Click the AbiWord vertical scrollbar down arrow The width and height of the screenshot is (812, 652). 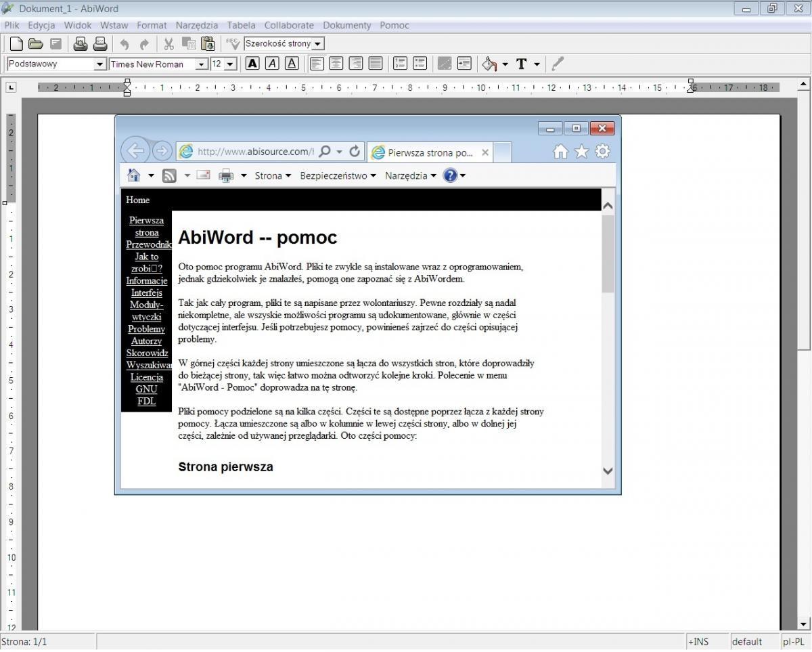(804, 624)
